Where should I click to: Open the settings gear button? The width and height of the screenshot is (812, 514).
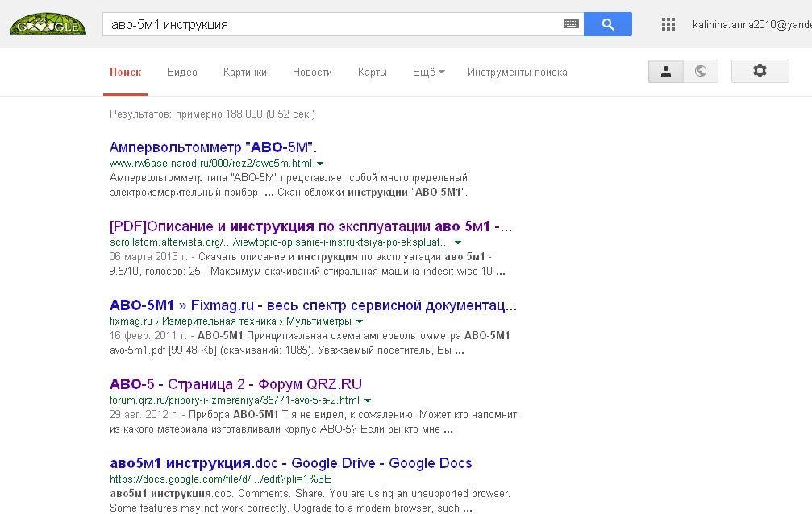click(x=760, y=72)
